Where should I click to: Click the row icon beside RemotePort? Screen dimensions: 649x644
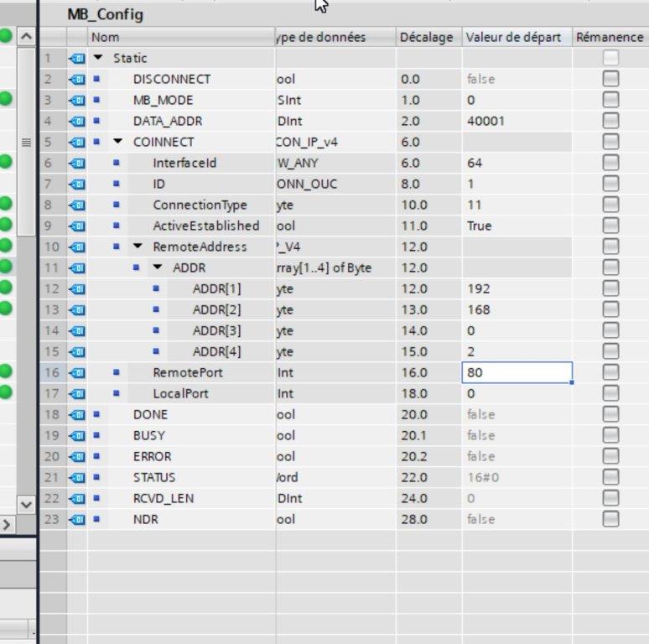pos(77,372)
